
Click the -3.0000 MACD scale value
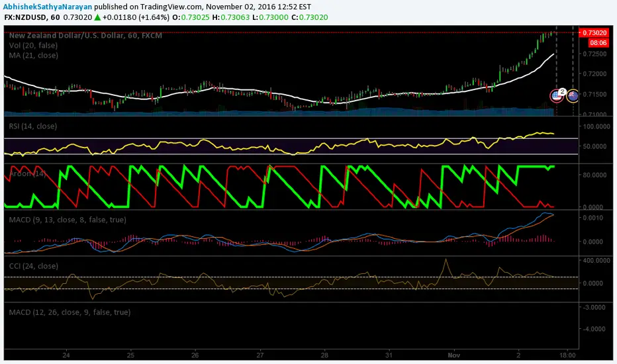pos(594,307)
